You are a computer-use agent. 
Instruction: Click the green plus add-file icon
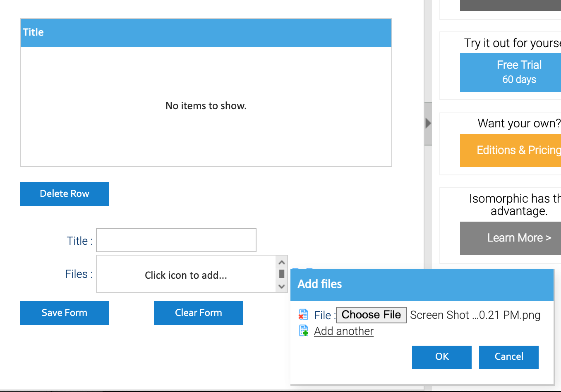[x=304, y=331]
